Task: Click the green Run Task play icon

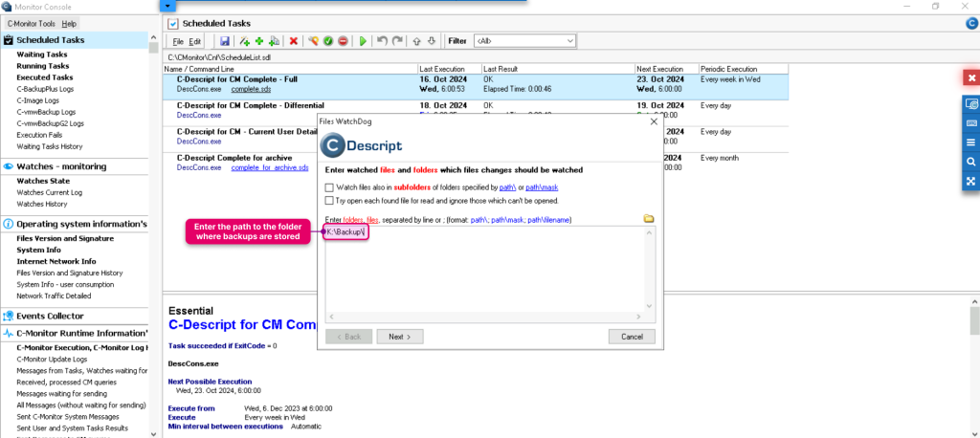Action: tap(363, 41)
